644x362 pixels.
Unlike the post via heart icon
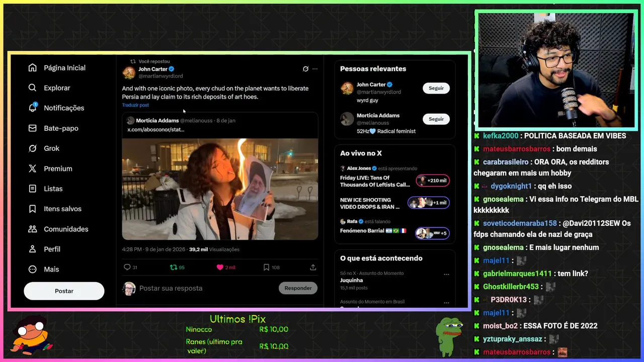[220, 267]
